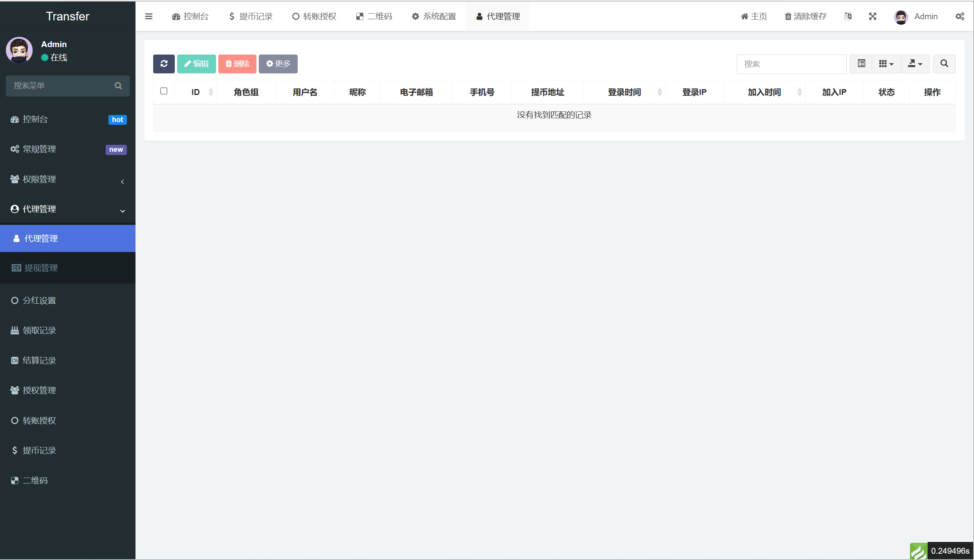Screen dimensions: 974x560
Task: Go to 主页 home link in header
Action: pyautogui.click(x=754, y=16)
